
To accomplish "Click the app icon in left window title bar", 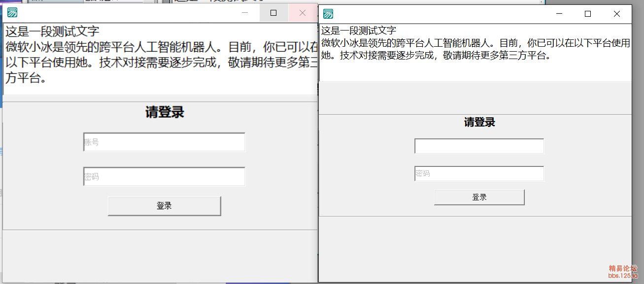I will point(12,13).
